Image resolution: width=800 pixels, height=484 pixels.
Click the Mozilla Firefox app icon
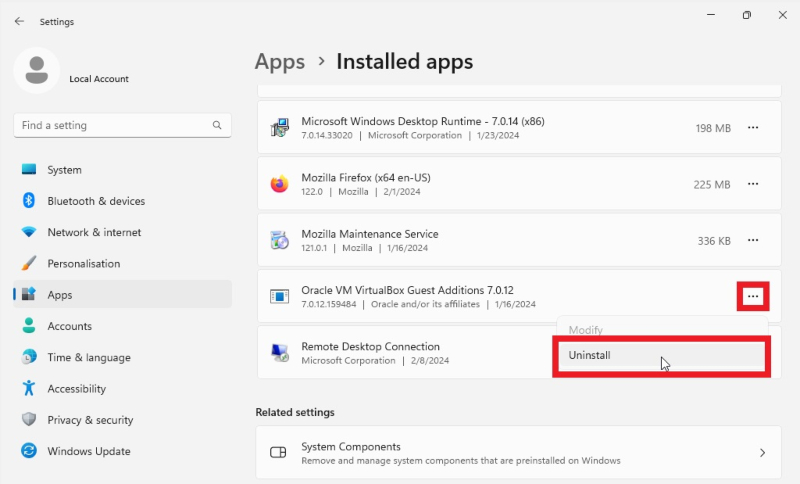(280, 184)
